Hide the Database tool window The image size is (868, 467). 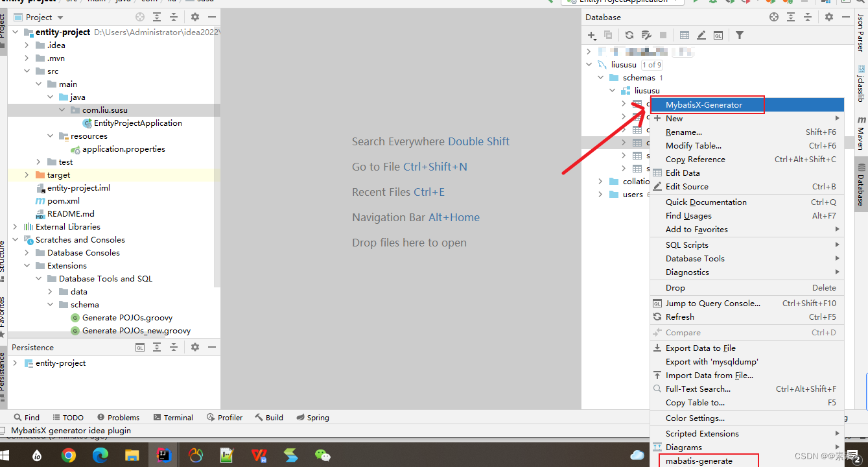tap(845, 18)
